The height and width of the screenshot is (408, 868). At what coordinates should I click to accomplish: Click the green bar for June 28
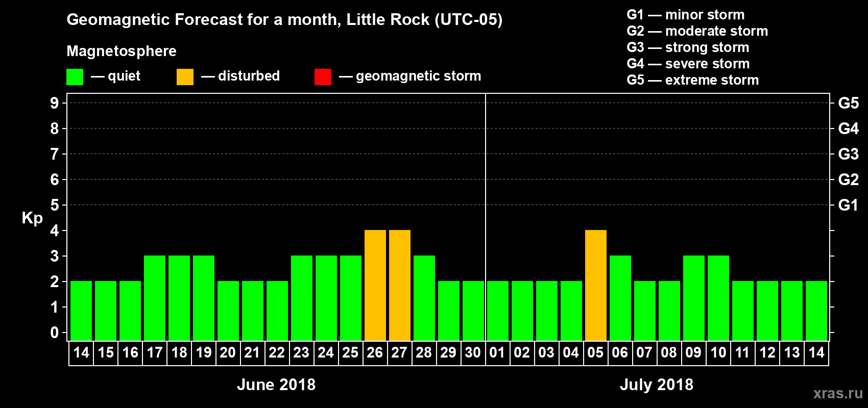424,298
